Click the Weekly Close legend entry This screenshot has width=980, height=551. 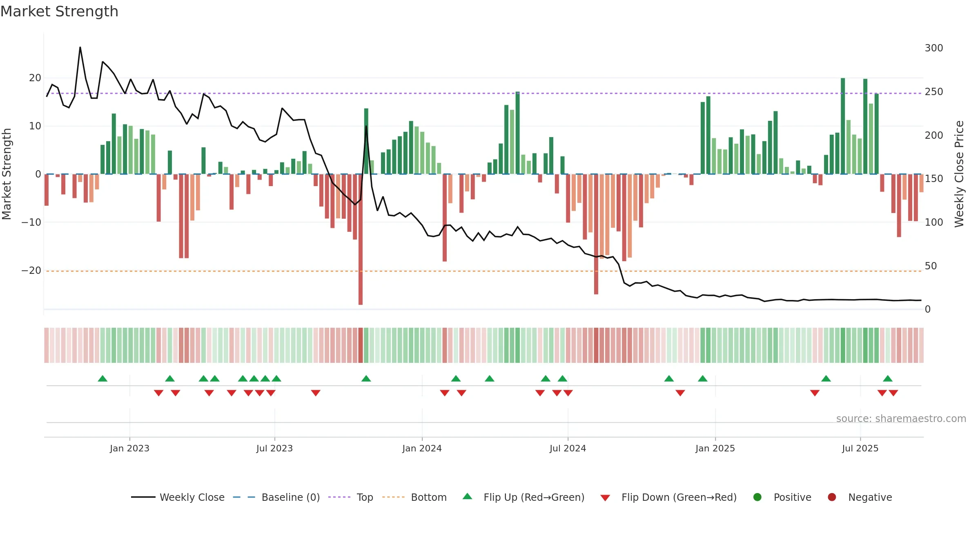pyautogui.click(x=178, y=497)
